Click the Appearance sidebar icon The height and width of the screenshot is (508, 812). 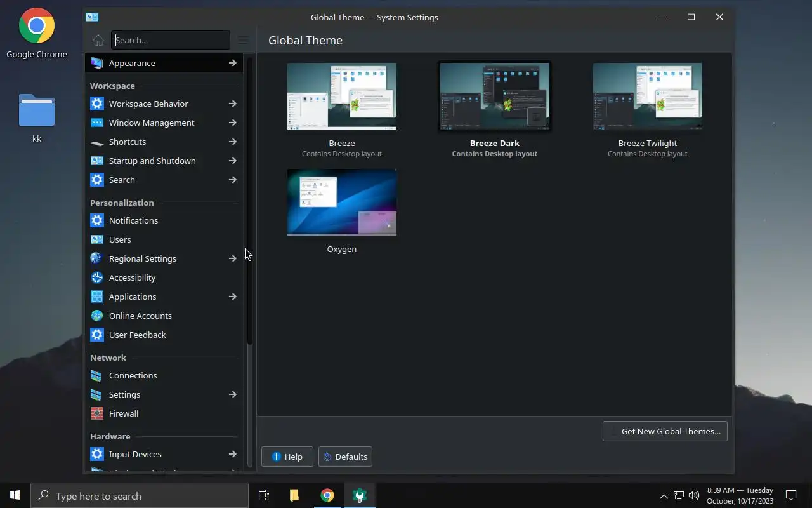[96, 63]
